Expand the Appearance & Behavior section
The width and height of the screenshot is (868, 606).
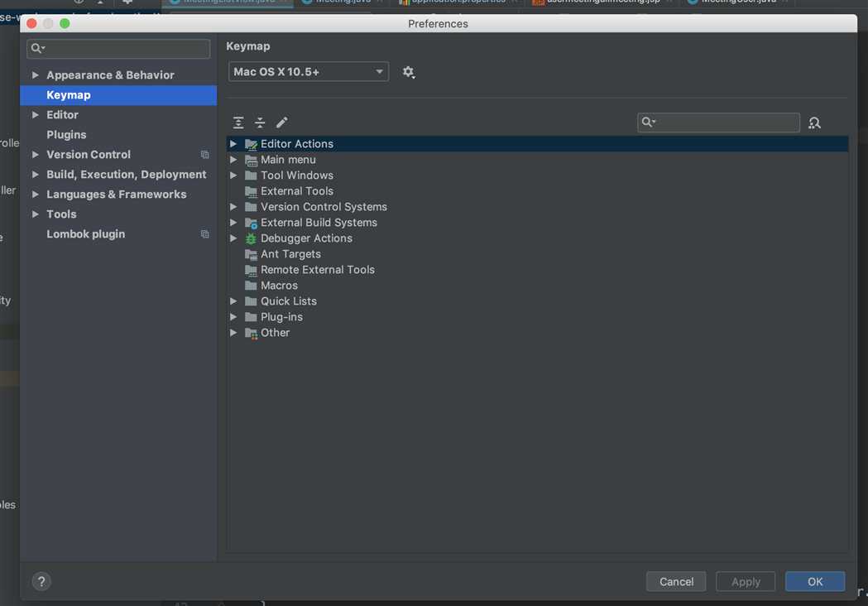point(35,75)
